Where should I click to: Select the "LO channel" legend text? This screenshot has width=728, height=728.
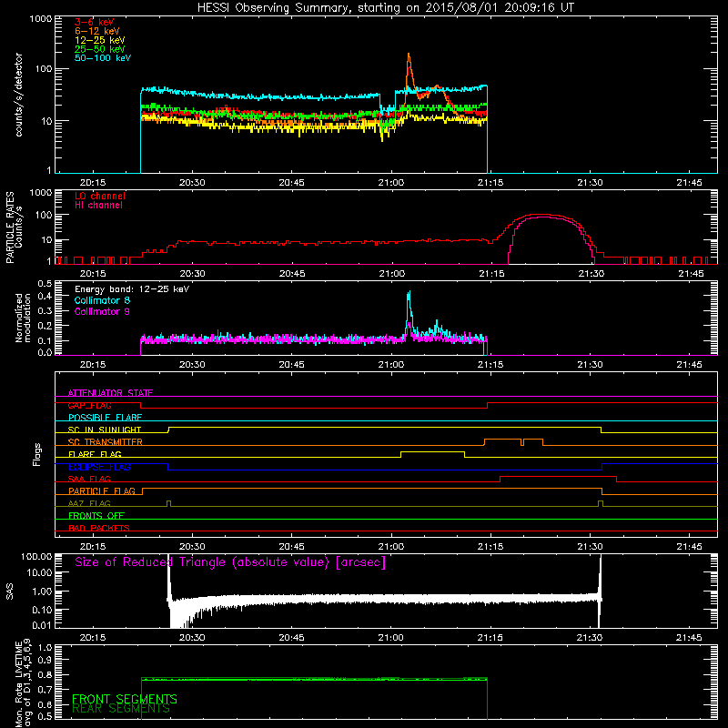(100, 196)
